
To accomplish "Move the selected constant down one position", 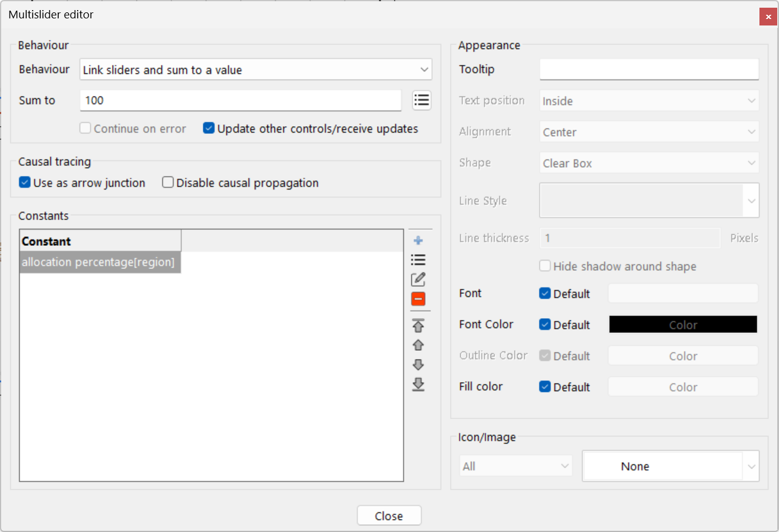I will (x=419, y=364).
